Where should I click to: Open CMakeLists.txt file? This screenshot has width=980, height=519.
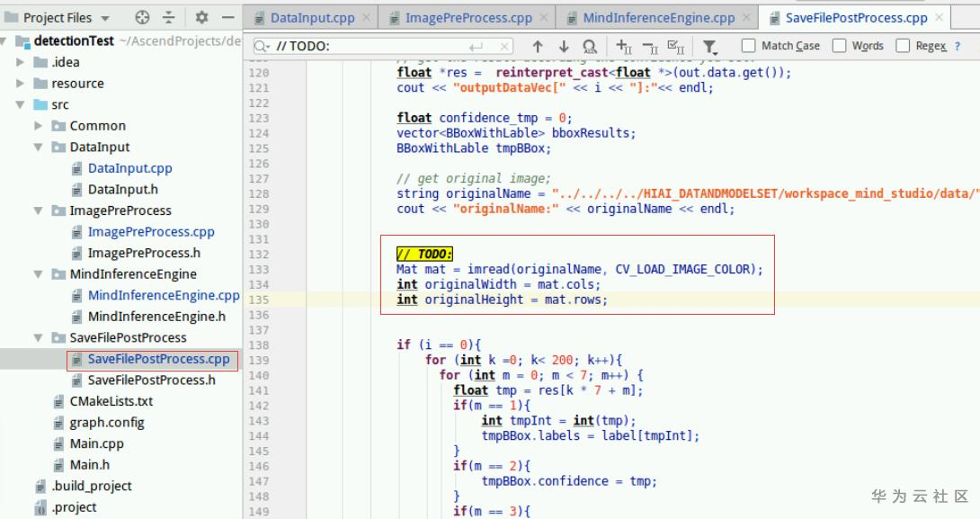pyautogui.click(x=111, y=401)
